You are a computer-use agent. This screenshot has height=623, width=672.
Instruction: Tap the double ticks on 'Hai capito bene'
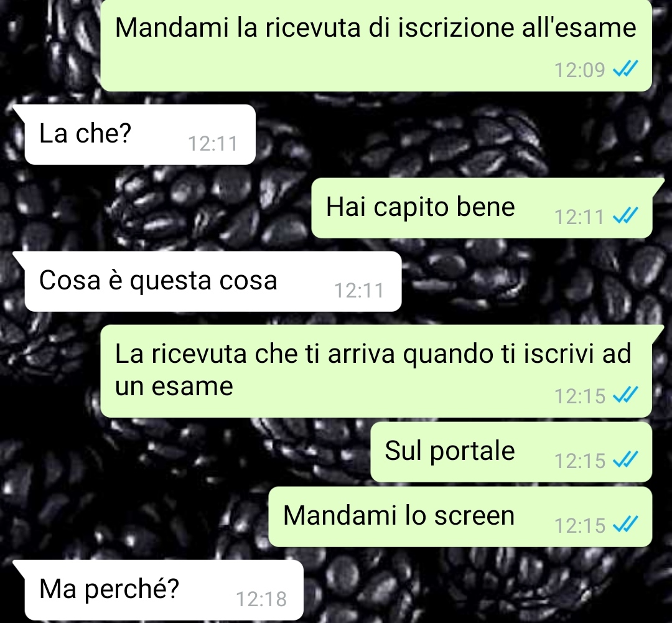click(626, 216)
